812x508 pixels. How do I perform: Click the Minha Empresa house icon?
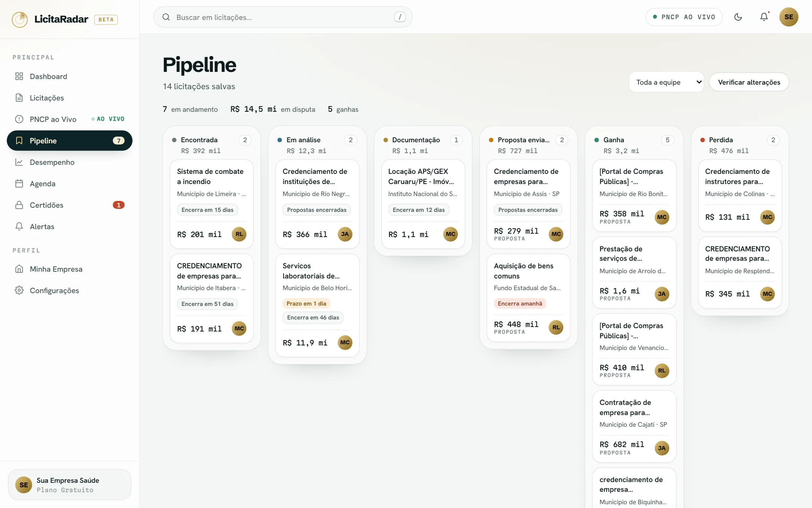coord(19,269)
